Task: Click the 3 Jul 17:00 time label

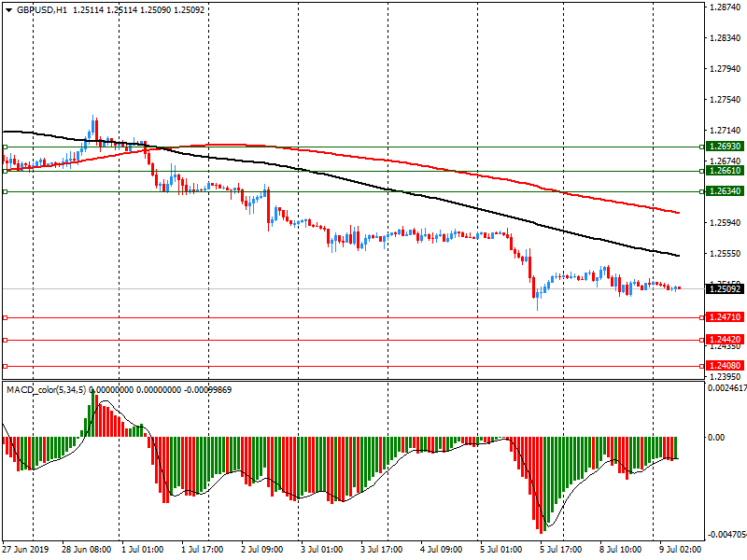Action: click(381, 549)
